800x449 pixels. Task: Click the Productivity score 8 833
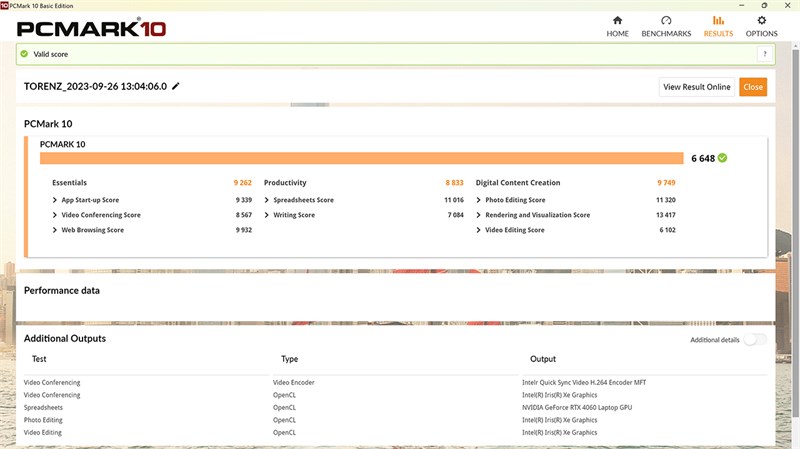click(455, 183)
